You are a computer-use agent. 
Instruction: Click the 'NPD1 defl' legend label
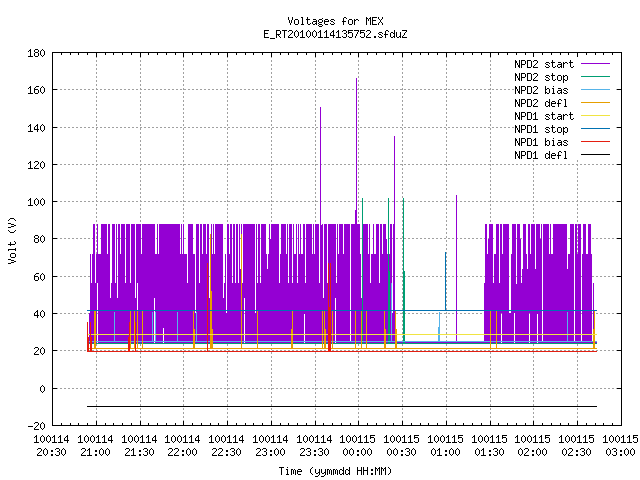(x=541, y=156)
